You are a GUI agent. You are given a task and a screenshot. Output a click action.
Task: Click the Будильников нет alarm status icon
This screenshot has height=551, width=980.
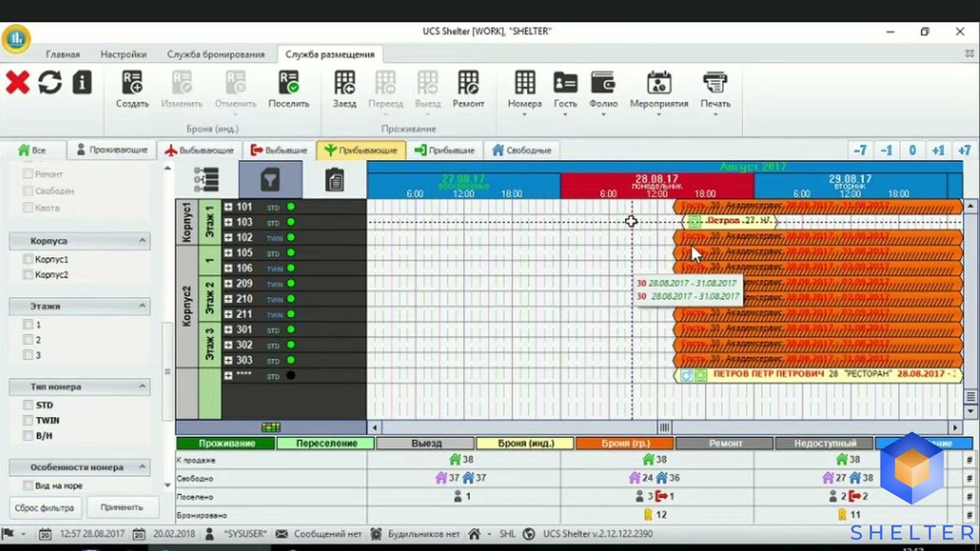click(x=376, y=534)
